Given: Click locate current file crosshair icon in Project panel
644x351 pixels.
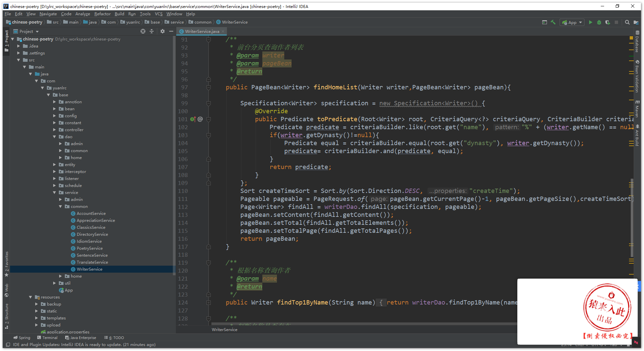Looking at the screenshot, I should [x=143, y=31].
